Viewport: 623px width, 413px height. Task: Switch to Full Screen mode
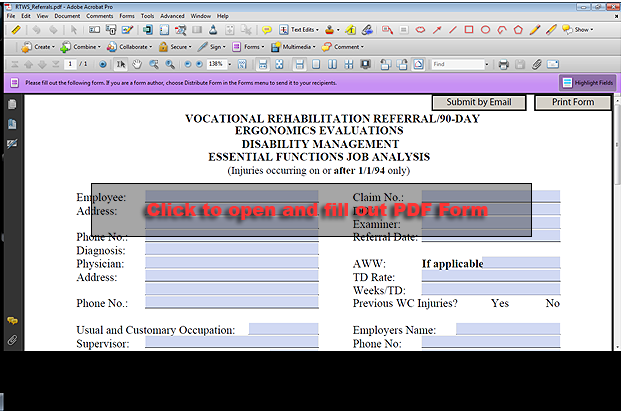(365, 64)
